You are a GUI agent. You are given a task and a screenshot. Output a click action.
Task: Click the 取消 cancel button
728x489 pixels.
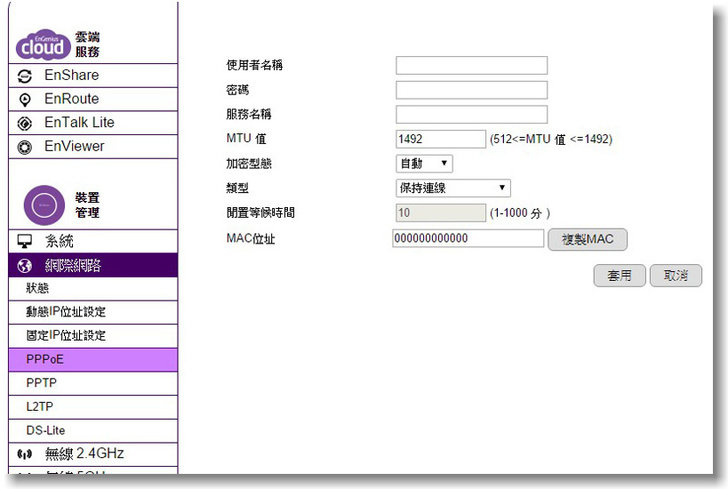pos(675,276)
